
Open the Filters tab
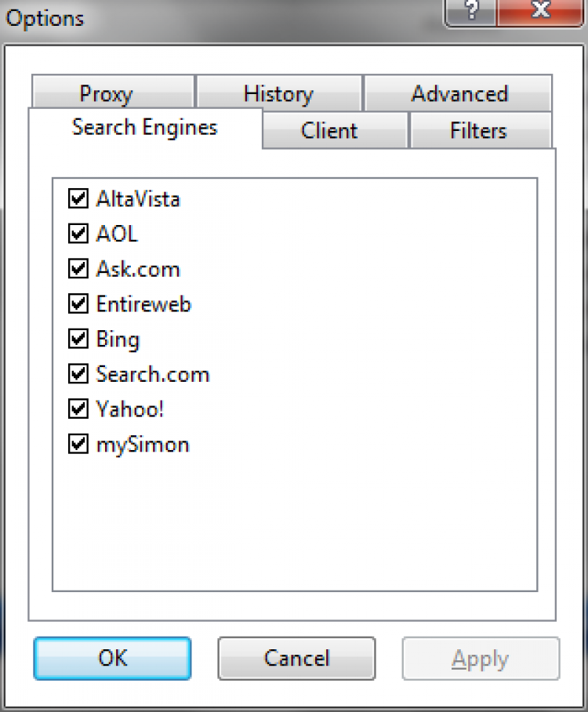click(478, 131)
